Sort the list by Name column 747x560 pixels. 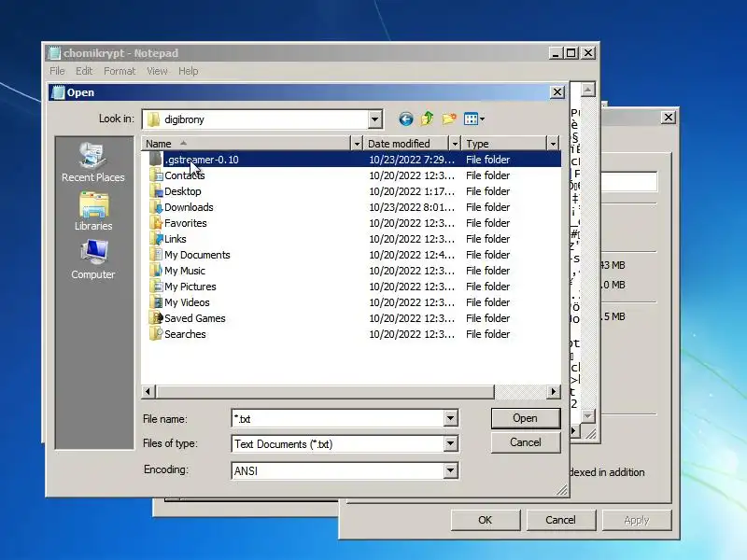tap(246, 144)
